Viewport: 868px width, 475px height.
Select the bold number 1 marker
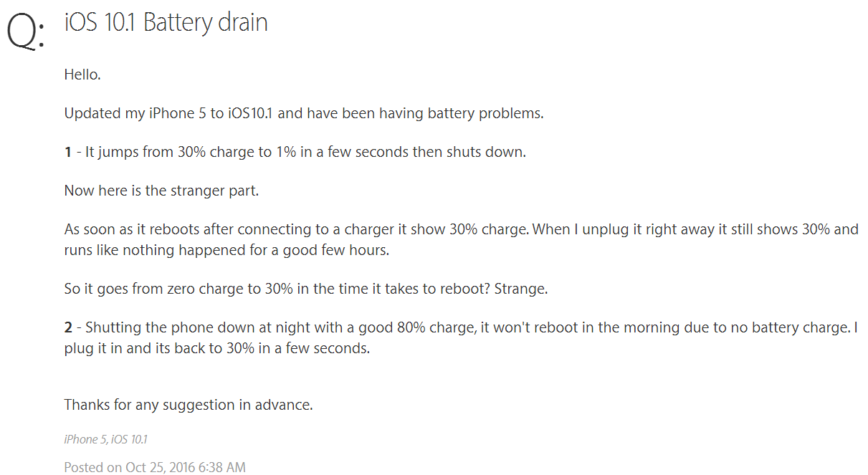tap(68, 152)
